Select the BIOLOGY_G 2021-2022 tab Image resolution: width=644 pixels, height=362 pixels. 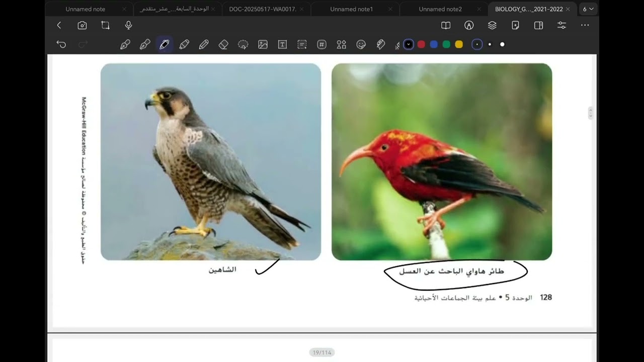[528, 9]
